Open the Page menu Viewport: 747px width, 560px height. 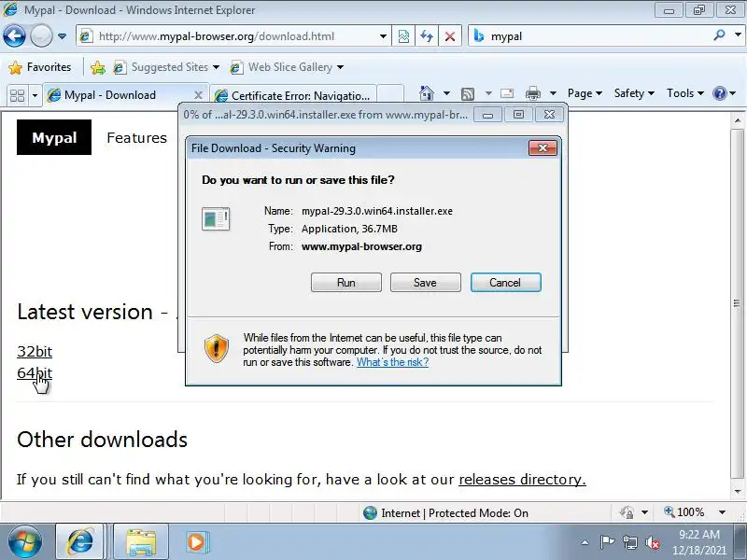pos(585,93)
